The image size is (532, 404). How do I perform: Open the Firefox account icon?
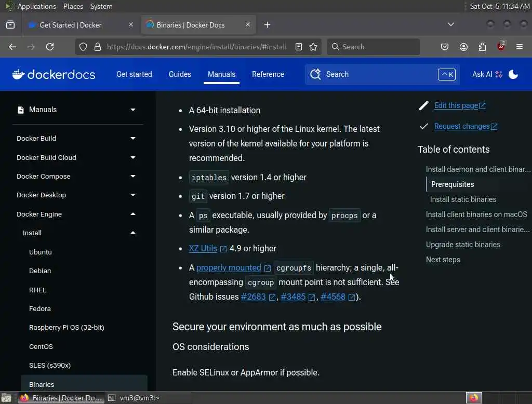[463, 47]
